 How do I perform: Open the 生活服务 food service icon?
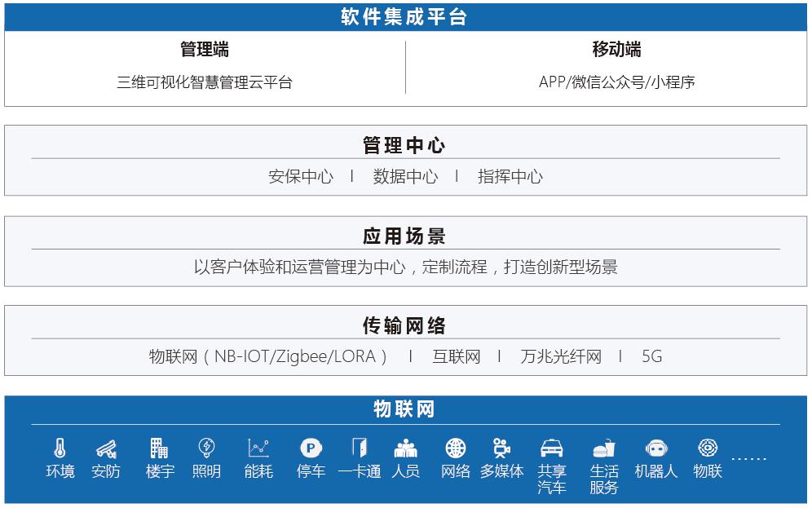coord(603,448)
